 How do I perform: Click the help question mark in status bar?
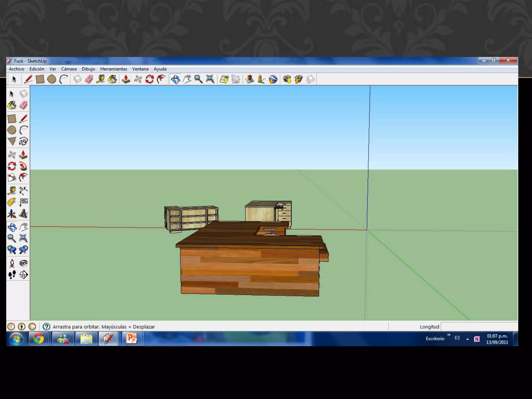(46, 327)
